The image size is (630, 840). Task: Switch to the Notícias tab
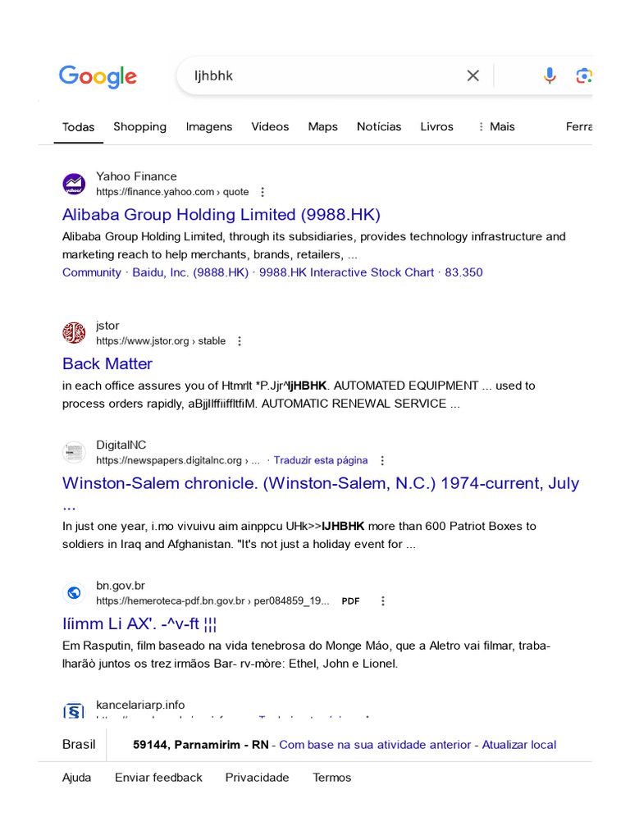click(x=379, y=126)
